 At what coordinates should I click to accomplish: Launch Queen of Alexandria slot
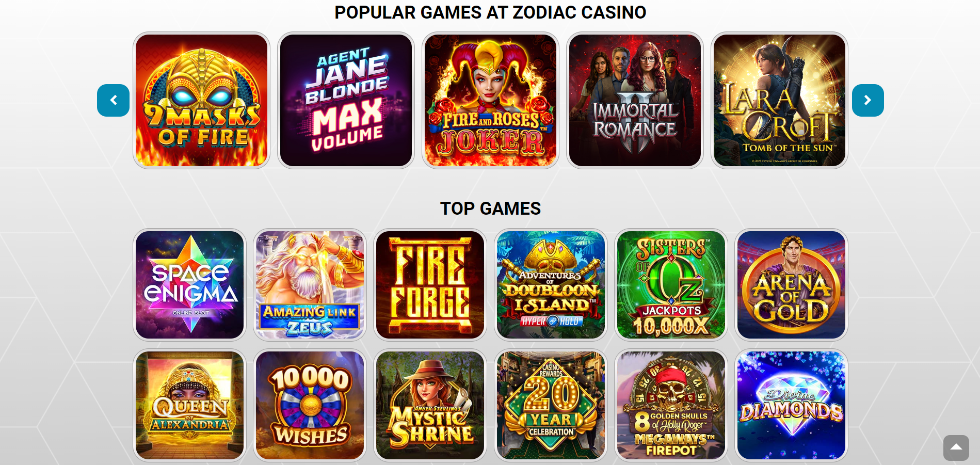[x=189, y=405]
